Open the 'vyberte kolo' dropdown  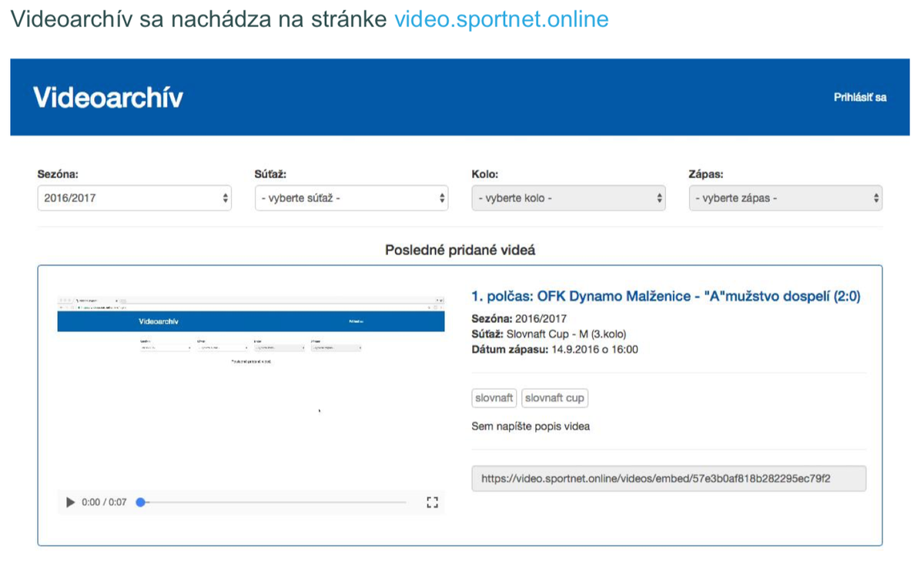click(569, 198)
